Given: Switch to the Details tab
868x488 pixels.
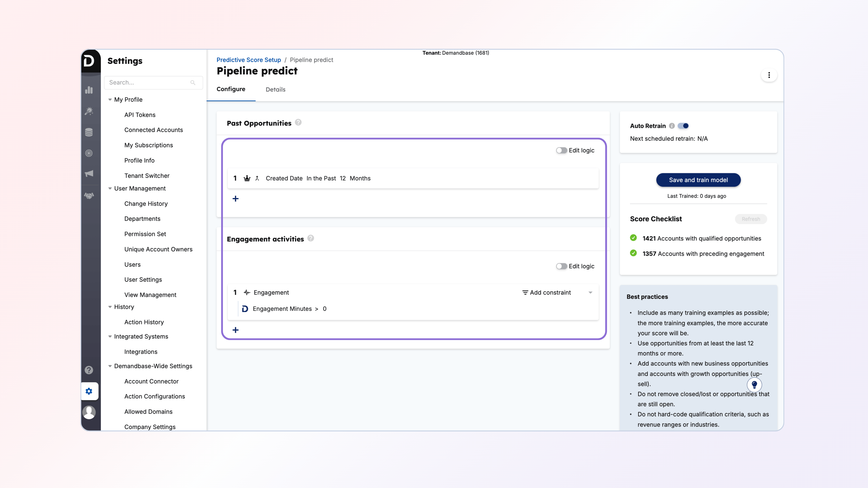Looking at the screenshot, I should (x=275, y=90).
